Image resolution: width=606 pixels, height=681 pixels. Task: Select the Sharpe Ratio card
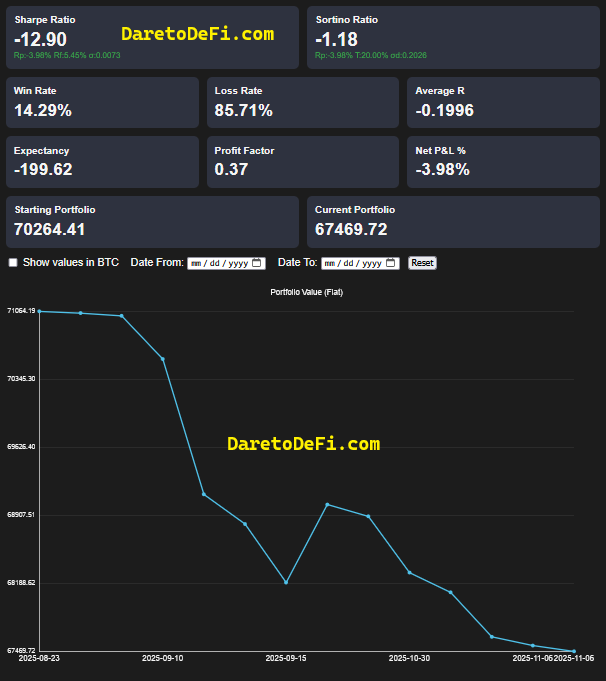point(152,37)
